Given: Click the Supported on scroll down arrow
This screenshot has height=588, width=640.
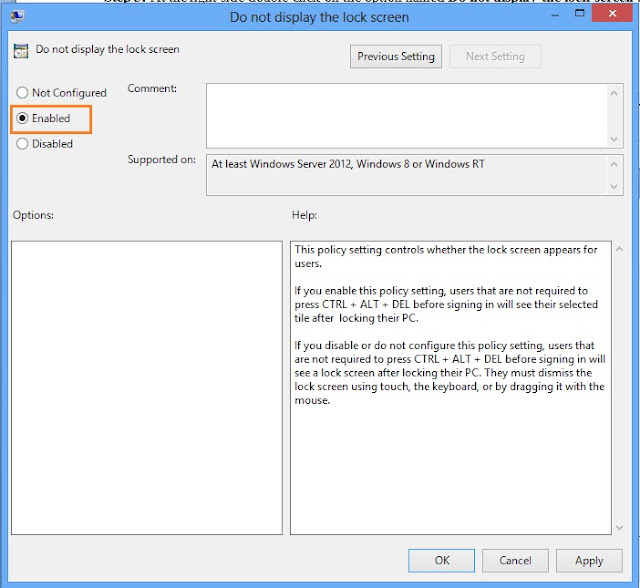Looking at the screenshot, I should coord(614,186).
